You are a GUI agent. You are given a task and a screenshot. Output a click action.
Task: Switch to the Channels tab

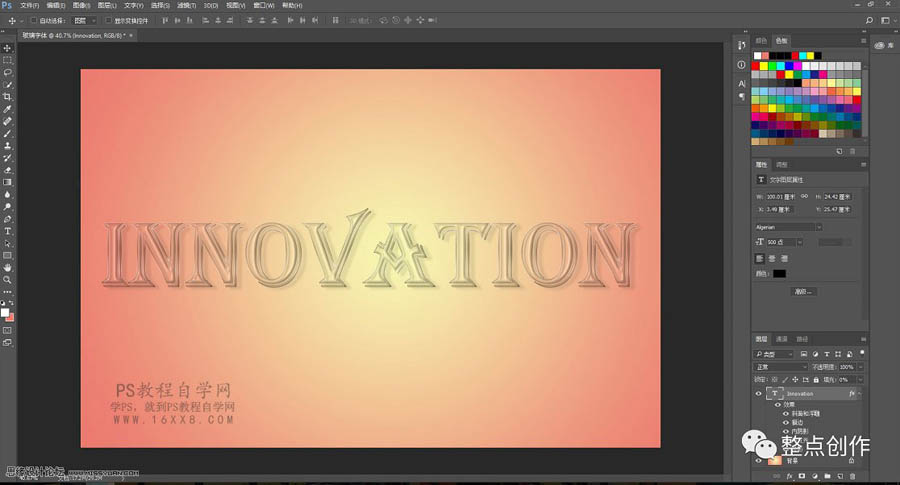[x=782, y=339]
